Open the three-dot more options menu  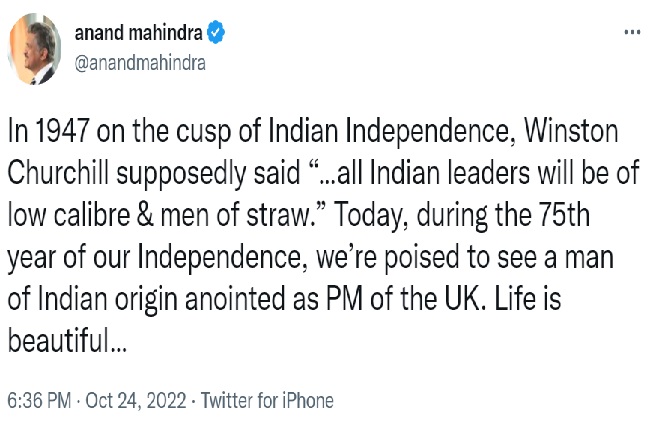point(631,32)
